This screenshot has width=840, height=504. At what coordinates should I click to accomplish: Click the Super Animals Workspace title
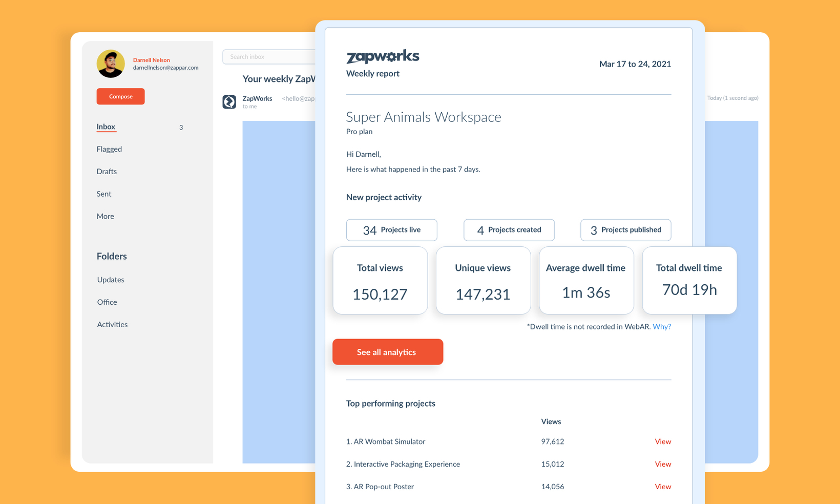click(x=424, y=117)
